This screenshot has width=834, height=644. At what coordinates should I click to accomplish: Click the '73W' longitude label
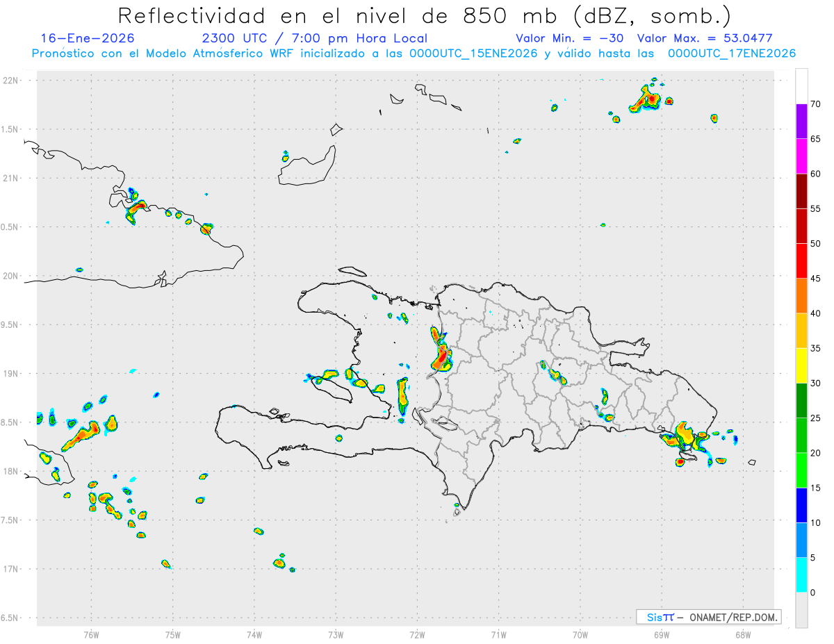pos(336,635)
